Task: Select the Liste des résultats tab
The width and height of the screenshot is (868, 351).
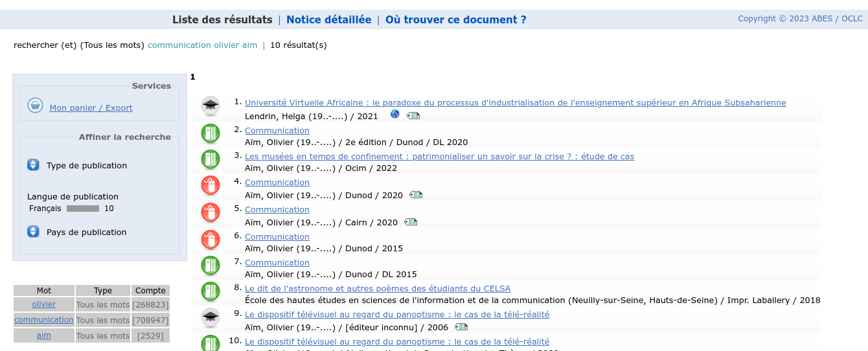Action: pyautogui.click(x=222, y=19)
